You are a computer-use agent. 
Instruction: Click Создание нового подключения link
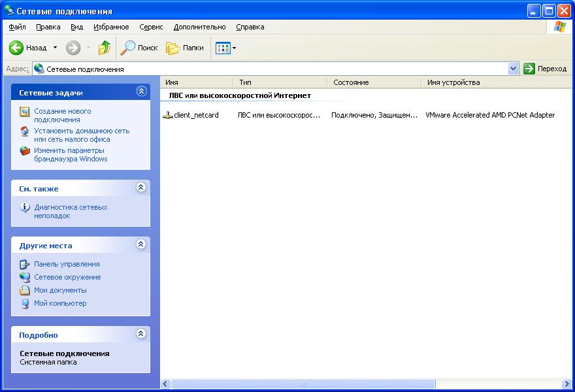[62, 115]
